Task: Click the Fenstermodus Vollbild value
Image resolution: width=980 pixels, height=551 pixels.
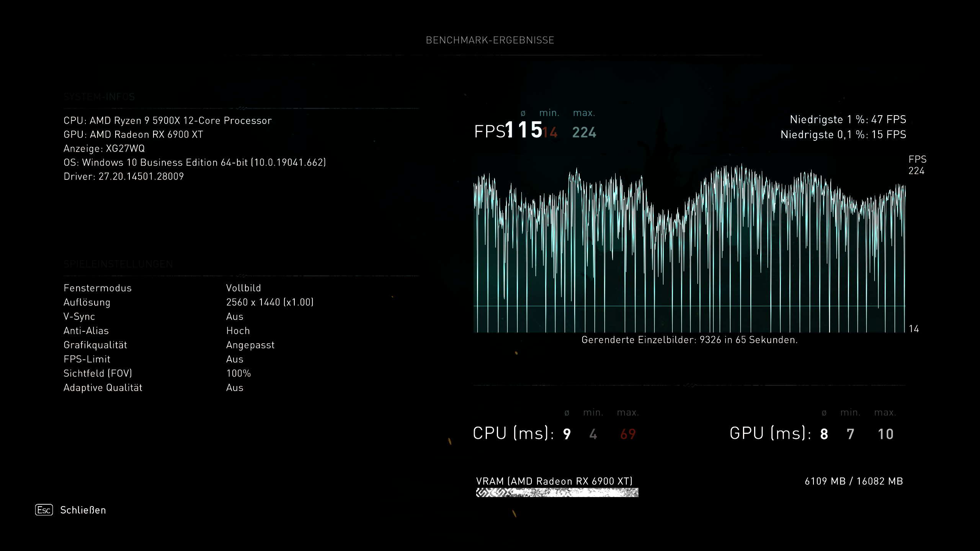Action: tap(243, 288)
